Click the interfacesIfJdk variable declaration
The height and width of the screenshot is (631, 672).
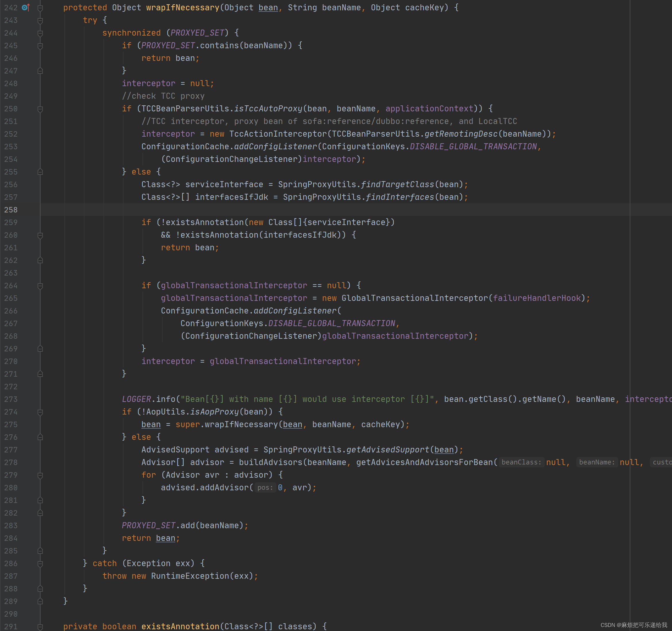click(232, 197)
